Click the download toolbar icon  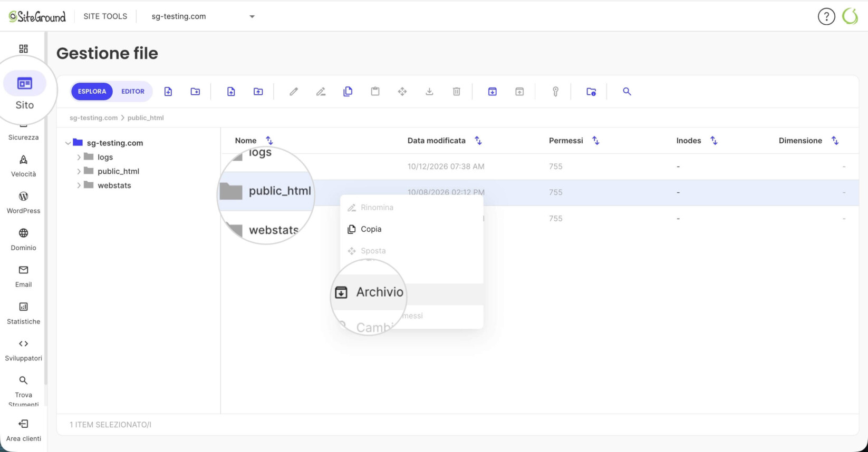point(429,92)
